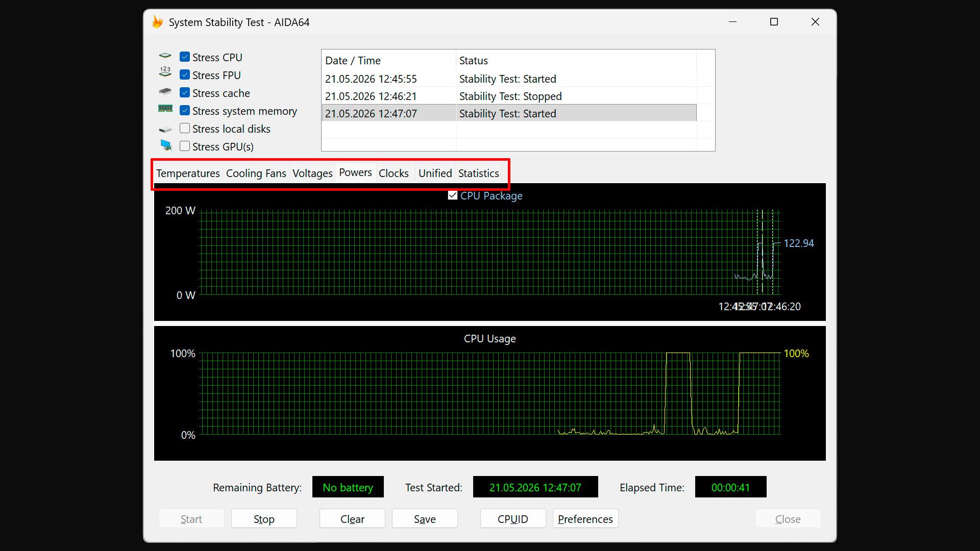Select log row 21.05.2026 12:47:07
The width and height of the screenshot is (980, 551).
click(509, 113)
